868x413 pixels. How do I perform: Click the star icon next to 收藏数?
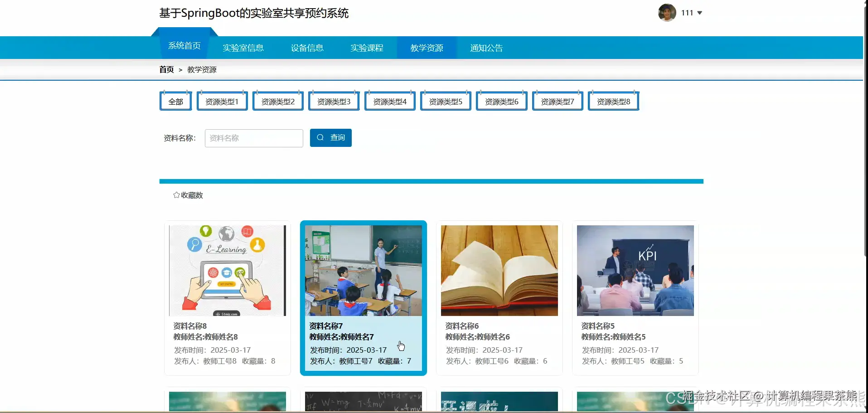point(176,195)
